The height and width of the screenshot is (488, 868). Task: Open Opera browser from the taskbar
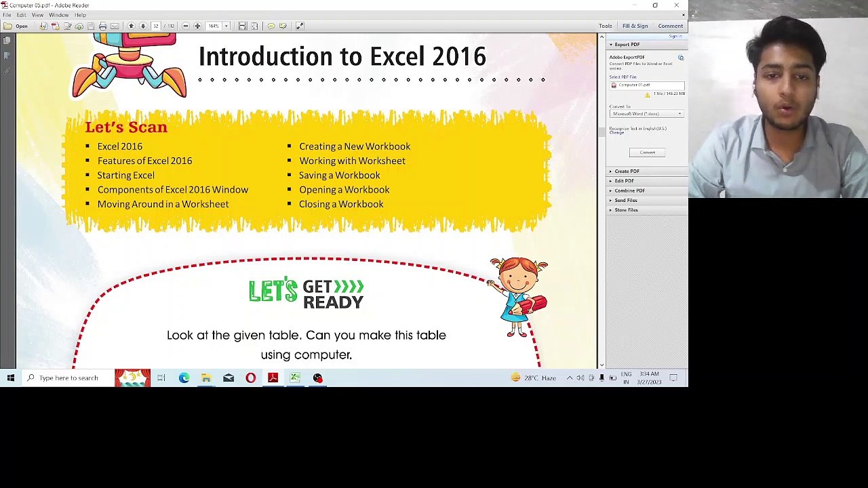tap(251, 378)
